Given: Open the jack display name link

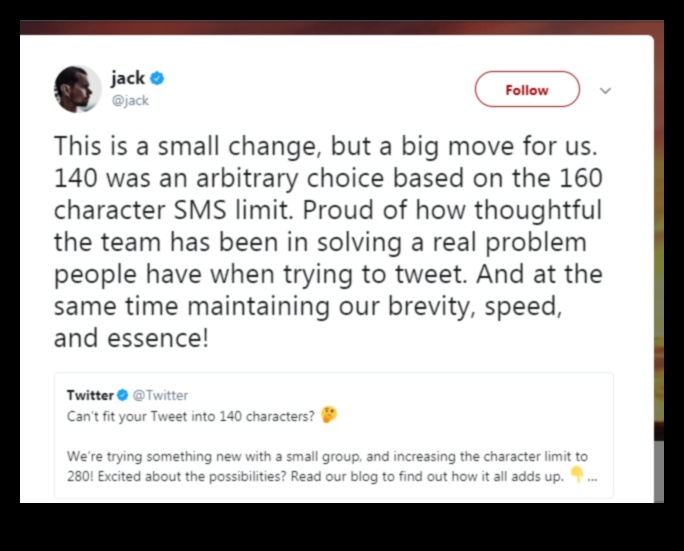Looking at the screenshot, I should pyautogui.click(x=128, y=78).
